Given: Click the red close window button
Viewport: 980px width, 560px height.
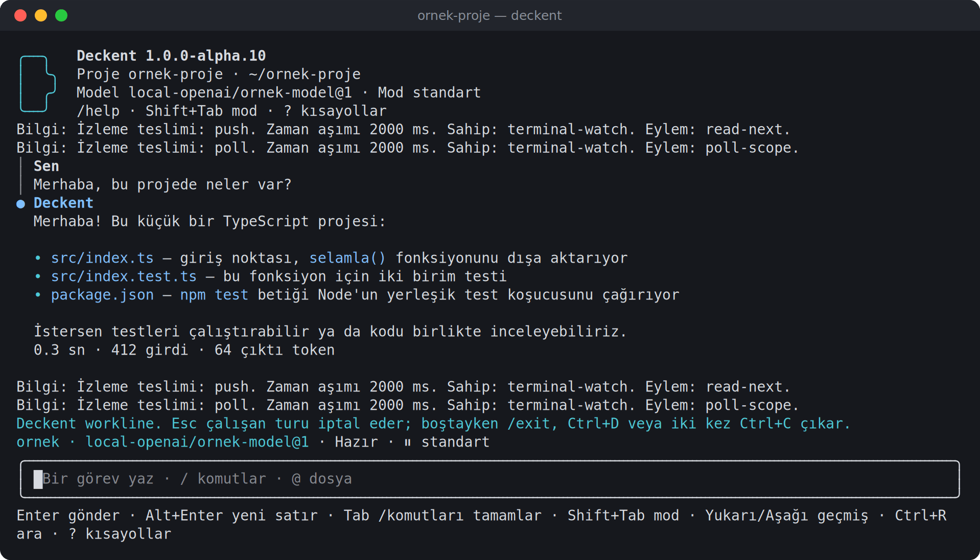Looking at the screenshot, I should [x=20, y=15].
